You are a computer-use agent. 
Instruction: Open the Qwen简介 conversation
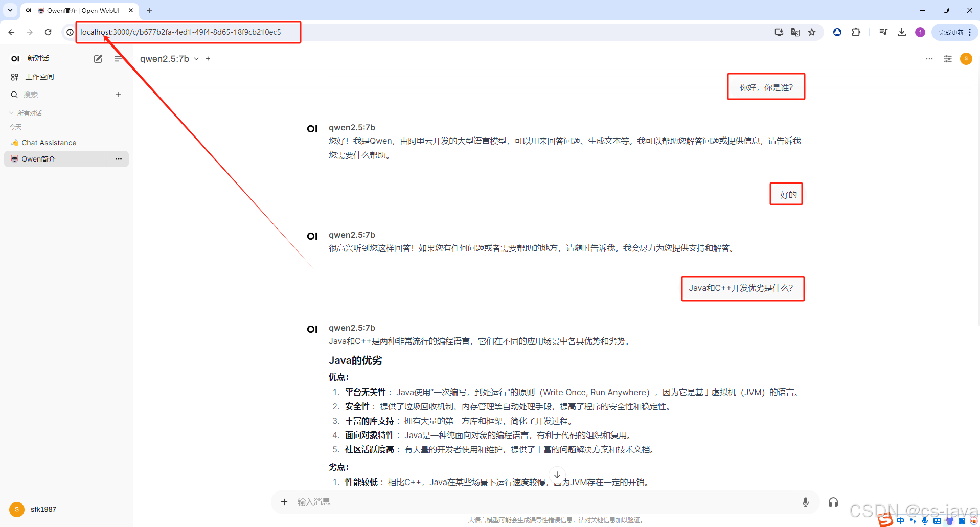pyautogui.click(x=66, y=159)
